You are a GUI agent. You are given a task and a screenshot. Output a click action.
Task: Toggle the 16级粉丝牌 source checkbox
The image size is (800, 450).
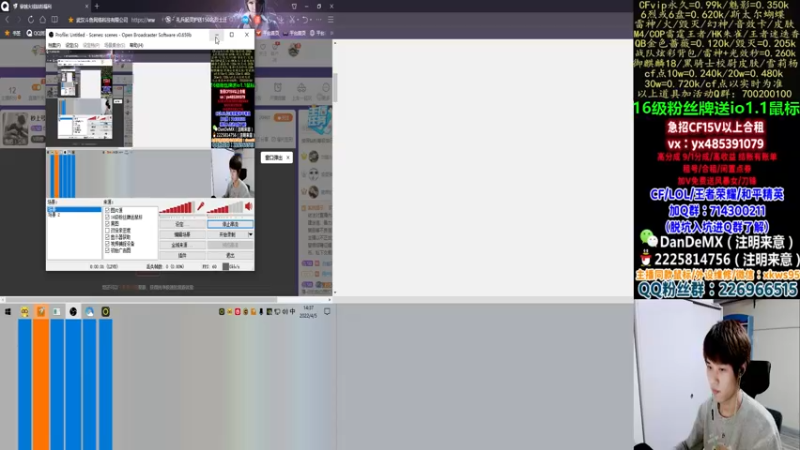107,217
